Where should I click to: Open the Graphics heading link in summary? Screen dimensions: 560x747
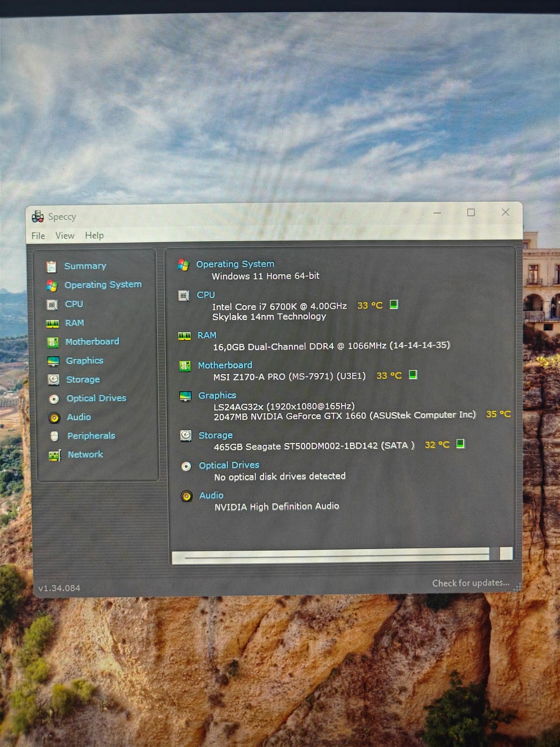click(x=217, y=395)
